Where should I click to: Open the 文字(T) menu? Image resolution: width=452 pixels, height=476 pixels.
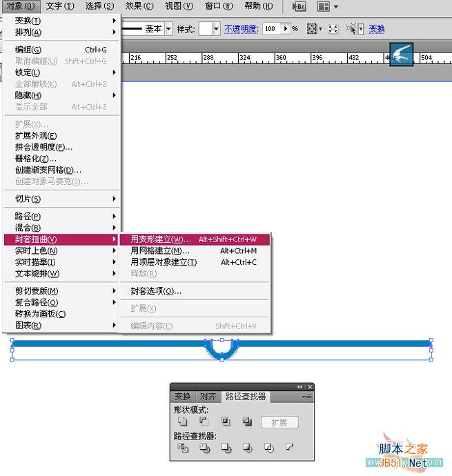click(60, 6)
